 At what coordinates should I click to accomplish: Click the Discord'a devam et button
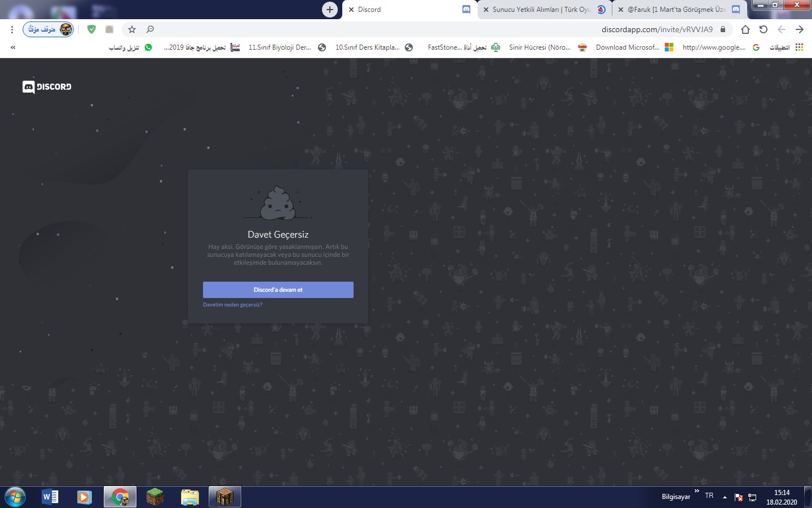278,290
